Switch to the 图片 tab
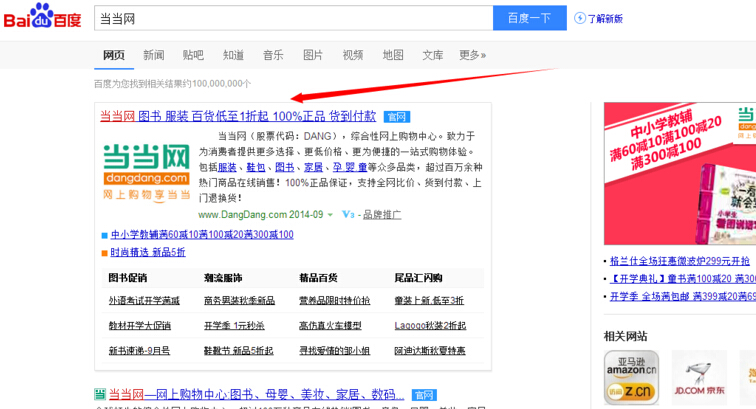This screenshot has width=756, height=409. coord(313,55)
